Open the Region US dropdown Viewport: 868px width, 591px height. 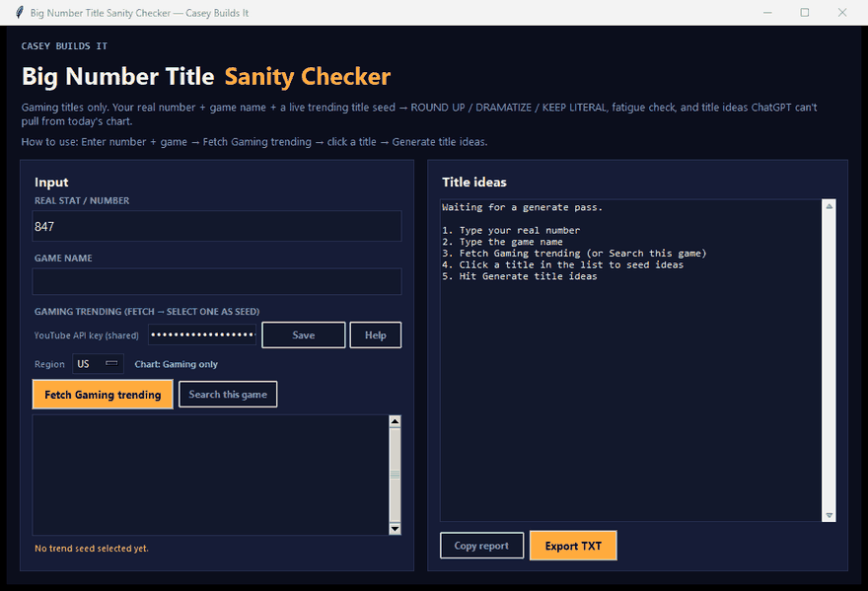click(98, 364)
